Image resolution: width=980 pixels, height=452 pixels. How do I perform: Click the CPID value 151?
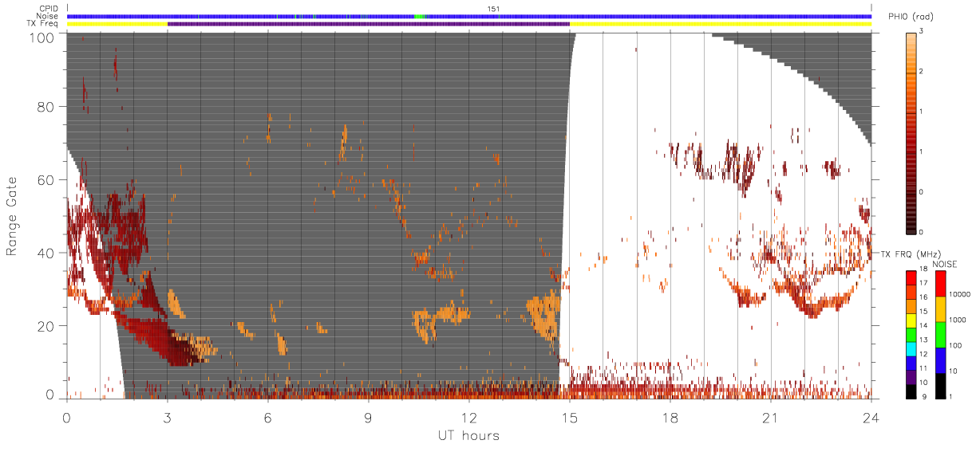pyautogui.click(x=493, y=9)
